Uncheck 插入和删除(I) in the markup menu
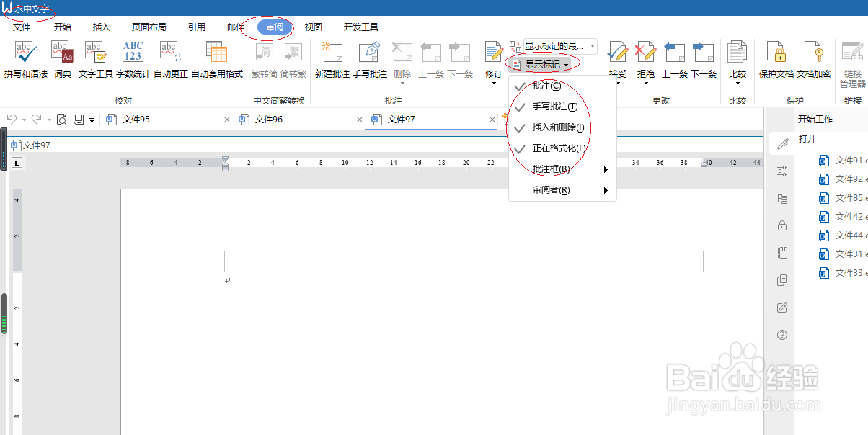 [x=562, y=127]
